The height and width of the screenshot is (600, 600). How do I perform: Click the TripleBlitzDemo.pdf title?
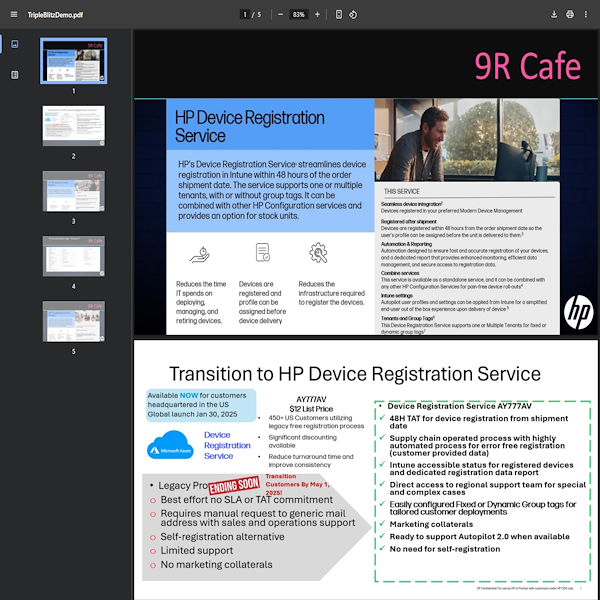(55, 15)
